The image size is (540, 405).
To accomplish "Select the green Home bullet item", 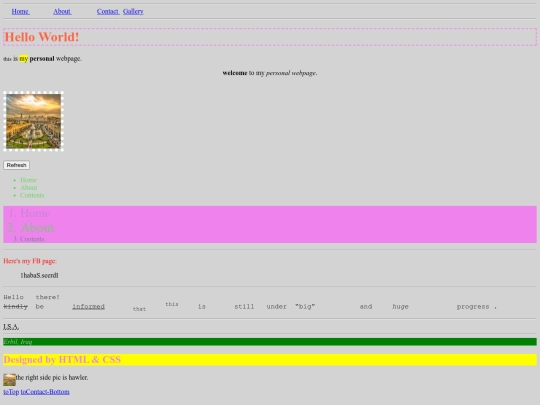I will pos(28,180).
